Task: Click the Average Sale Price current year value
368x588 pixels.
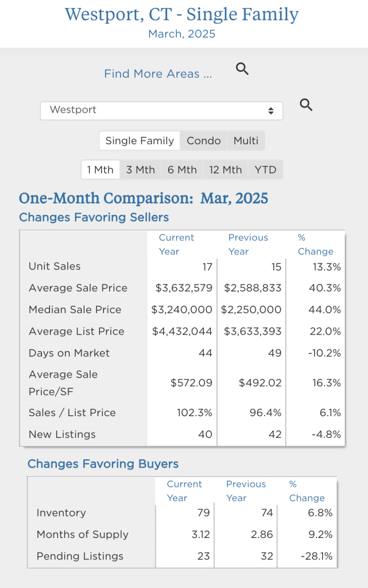Action: coord(184,288)
